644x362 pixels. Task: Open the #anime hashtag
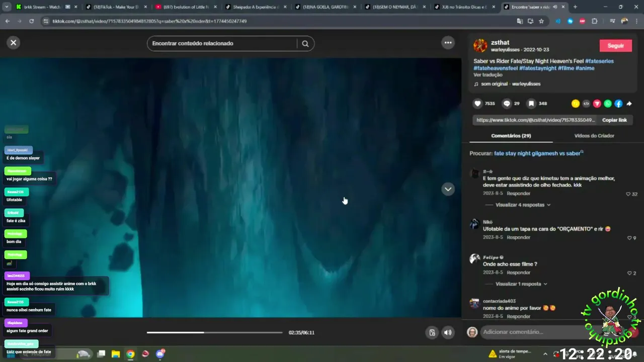click(585, 68)
